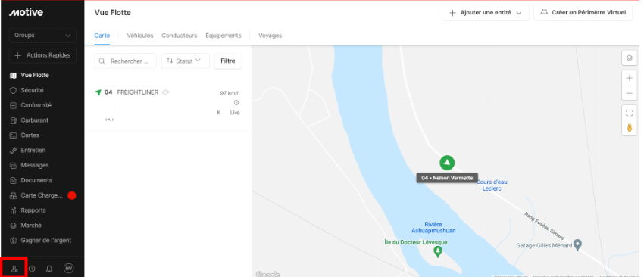Zoom out the map with minus icon
This screenshot has height=277, width=644.
pos(629,93)
